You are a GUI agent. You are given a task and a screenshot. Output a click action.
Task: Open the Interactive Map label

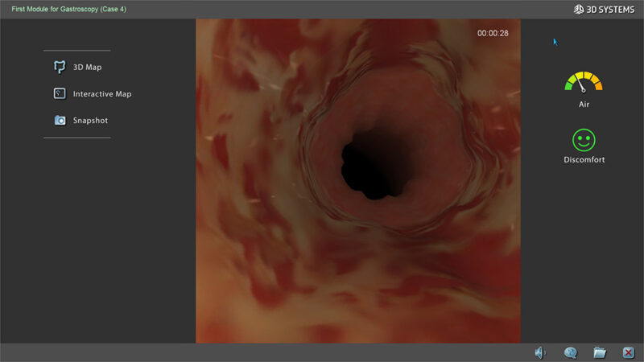pos(102,94)
